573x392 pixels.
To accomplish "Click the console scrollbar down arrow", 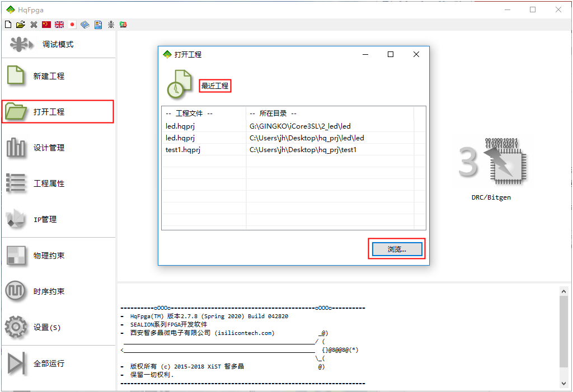I will [x=564, y=383].
